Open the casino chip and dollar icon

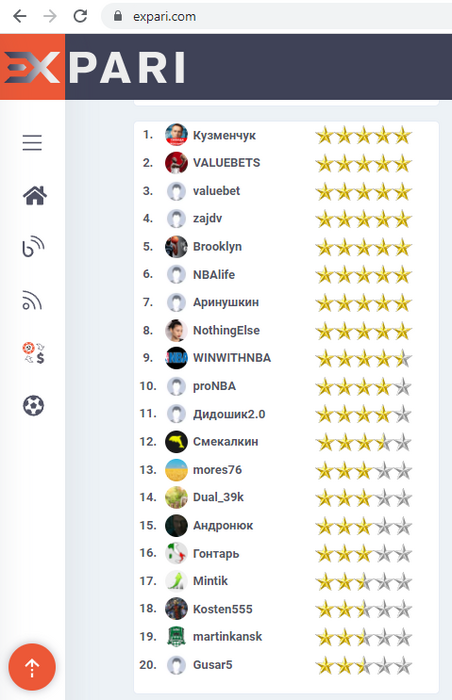[x=33, y=353]
